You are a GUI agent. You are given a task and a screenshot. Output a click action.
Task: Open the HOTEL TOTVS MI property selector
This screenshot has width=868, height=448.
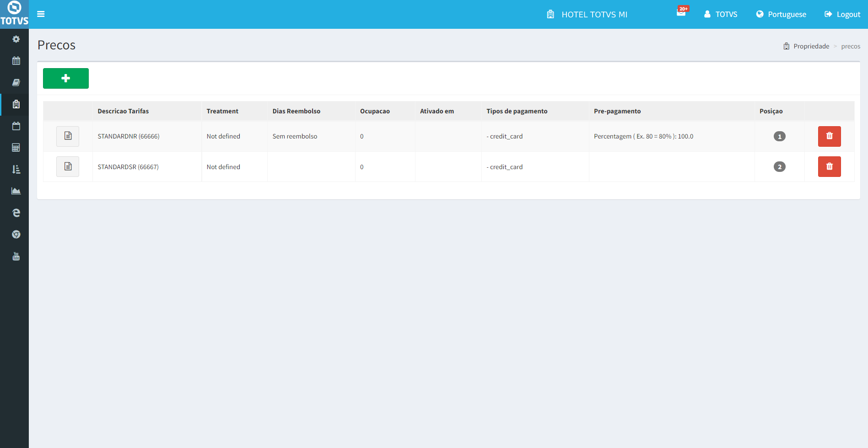click(x=587, y=14)
